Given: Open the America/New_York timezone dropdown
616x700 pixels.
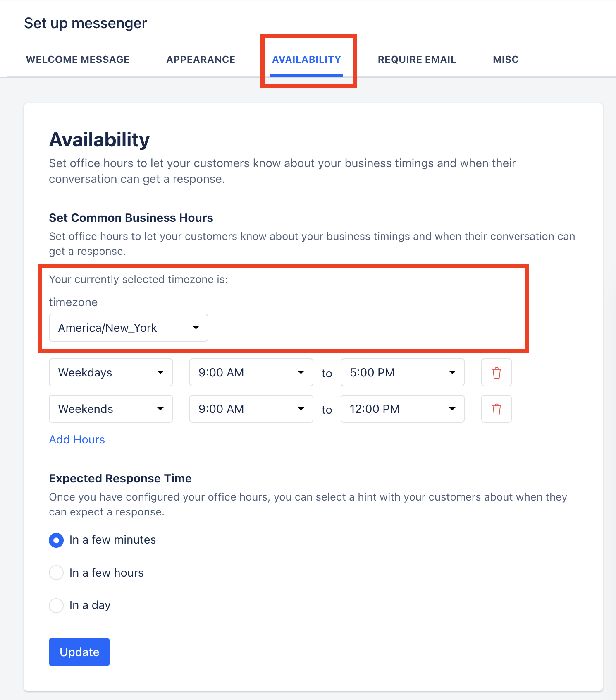Looking at the screenshot, I should [x=128, y=328].
